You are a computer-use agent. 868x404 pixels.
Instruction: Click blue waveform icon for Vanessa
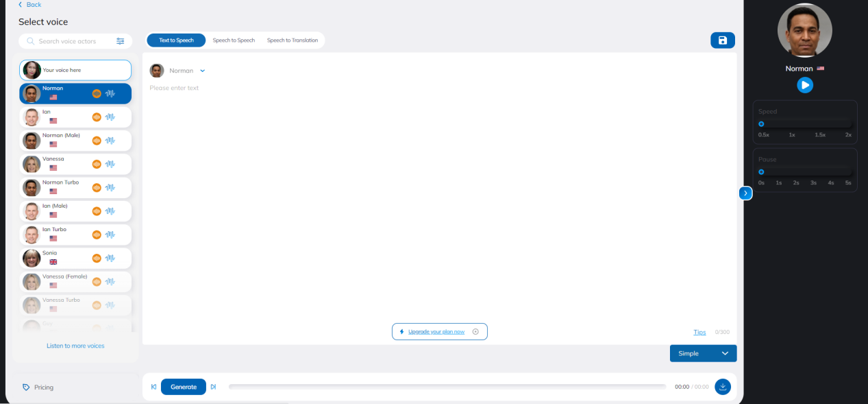[x=110, y=164]
